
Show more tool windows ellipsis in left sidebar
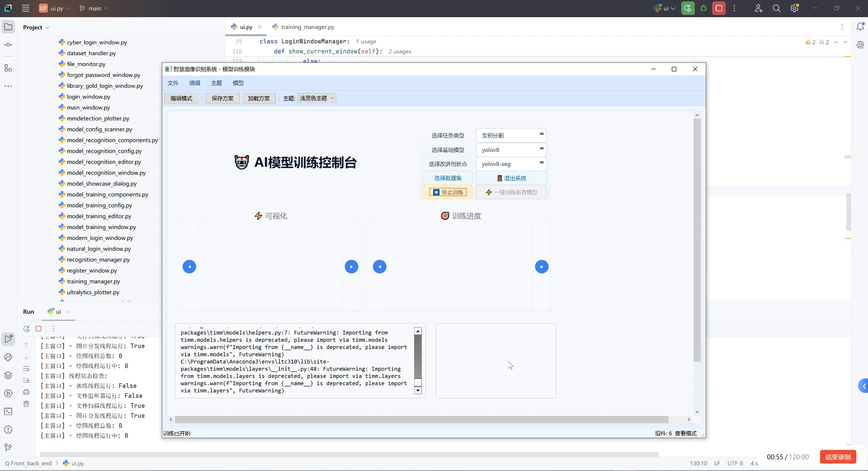(8, 86)
